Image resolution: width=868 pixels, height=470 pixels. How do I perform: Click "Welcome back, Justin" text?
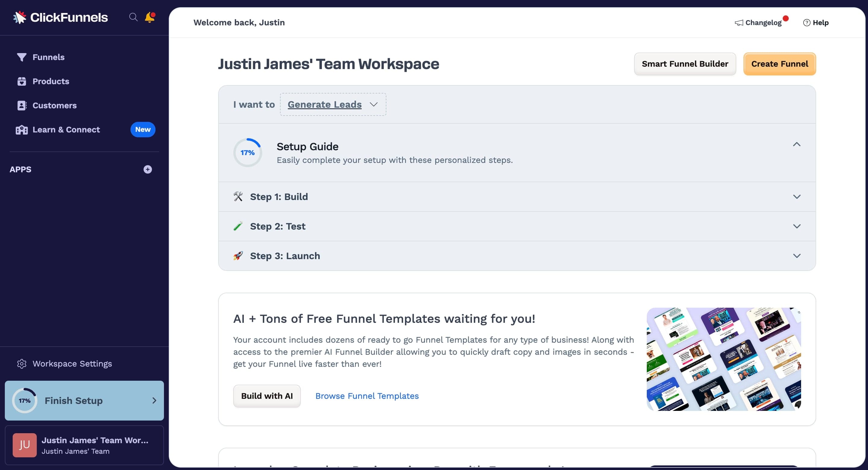tap(239, 23)
